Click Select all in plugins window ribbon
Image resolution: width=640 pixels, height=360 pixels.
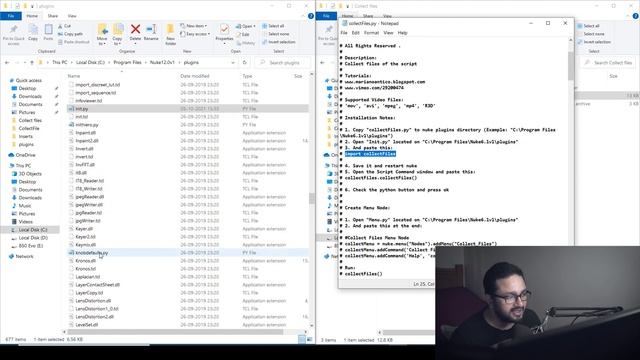[x=273, y=26]
